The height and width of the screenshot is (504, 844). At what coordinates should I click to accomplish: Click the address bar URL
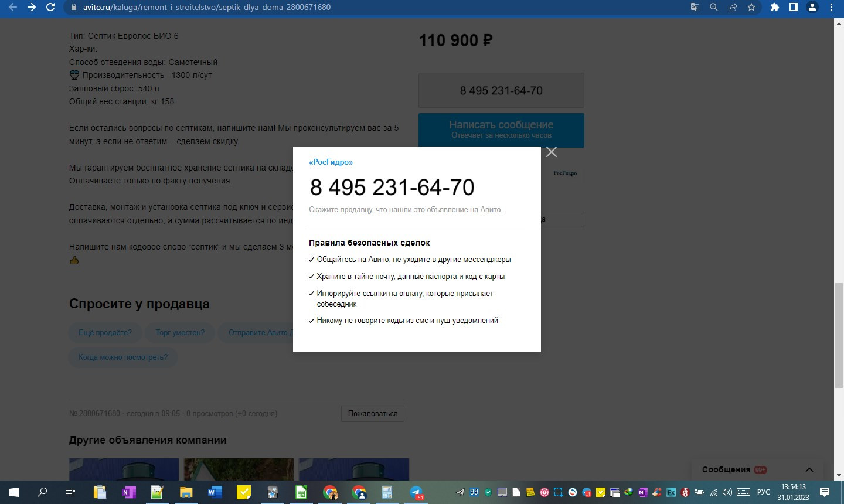point(207,7)
